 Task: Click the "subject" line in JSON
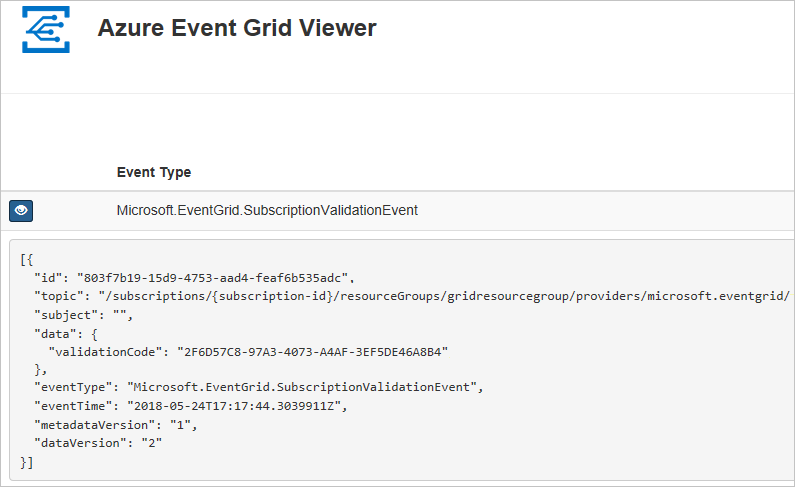[84, 315]
